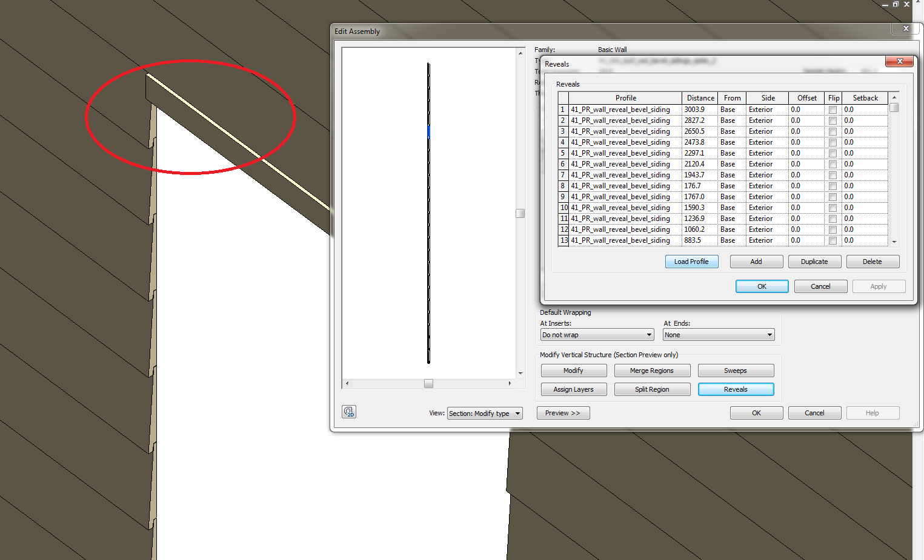Cancel the Reveals dialog
This screenshot has width=924, height=560.
point(820,286)
